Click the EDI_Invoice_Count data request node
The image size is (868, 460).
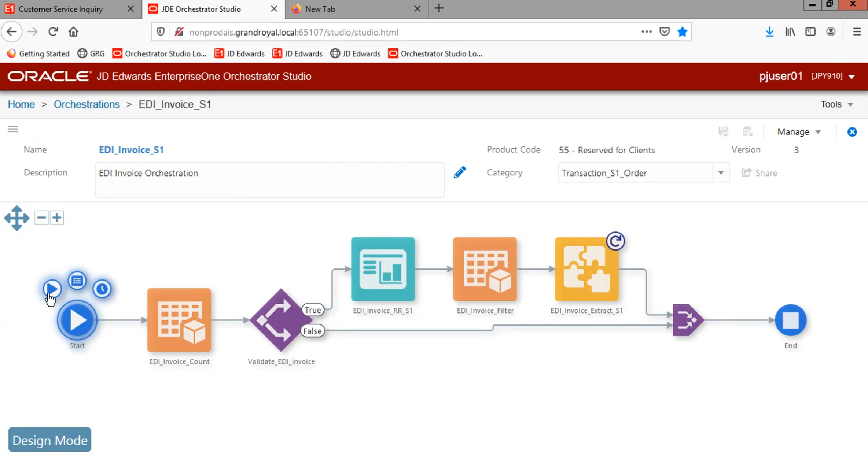(179, 320)
